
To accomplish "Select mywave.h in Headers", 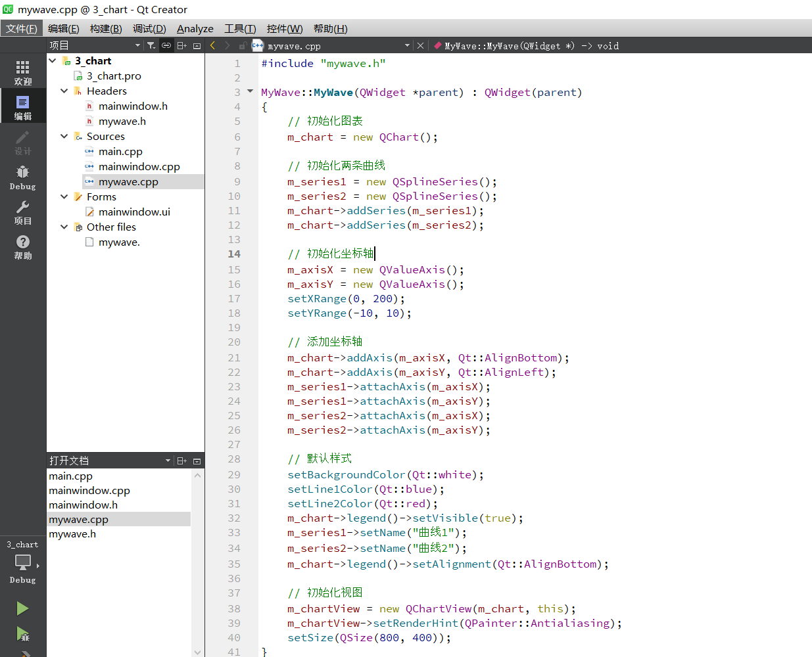I will coord(122,121).
